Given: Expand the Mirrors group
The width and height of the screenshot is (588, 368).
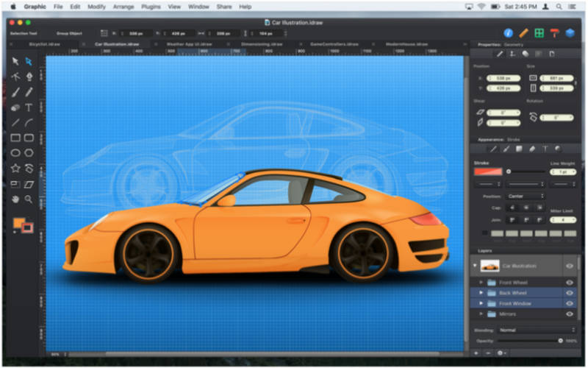Looking at the screenshot, I should coord(481,314).
